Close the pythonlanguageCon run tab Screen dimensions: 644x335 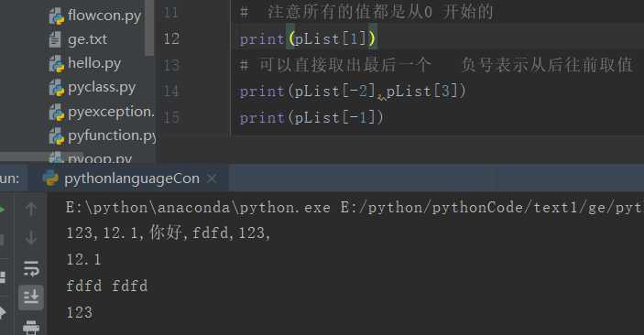click(212, 178)
